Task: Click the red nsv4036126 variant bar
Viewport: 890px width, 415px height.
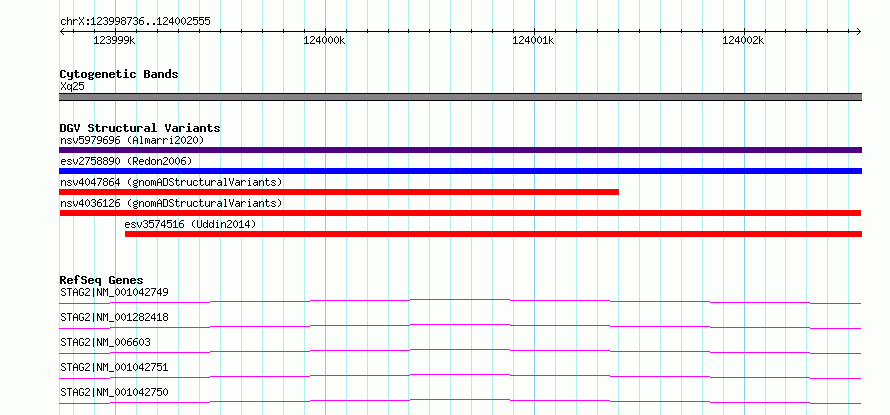Action: click(460, 213)
